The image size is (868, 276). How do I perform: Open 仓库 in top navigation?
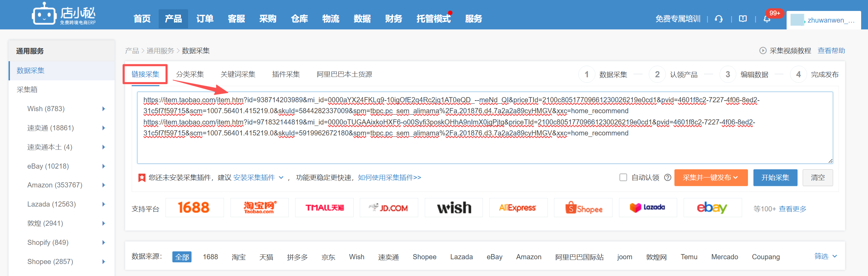pos(299,19)
